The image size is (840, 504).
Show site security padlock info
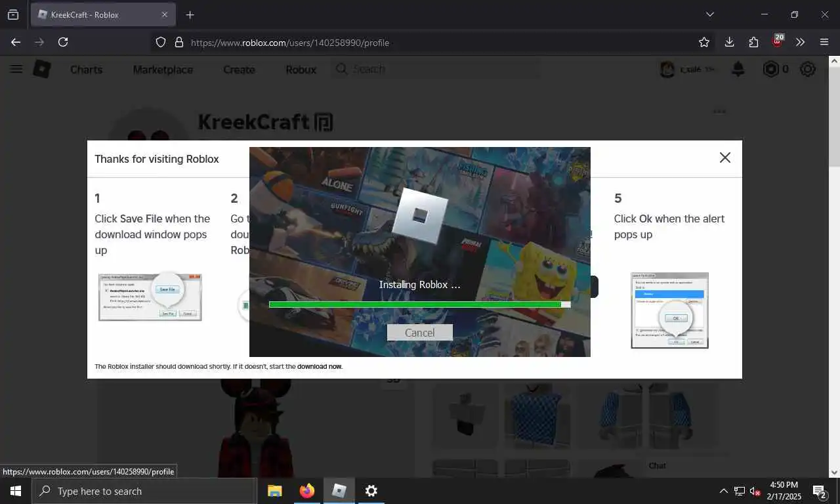click(178, 42)
